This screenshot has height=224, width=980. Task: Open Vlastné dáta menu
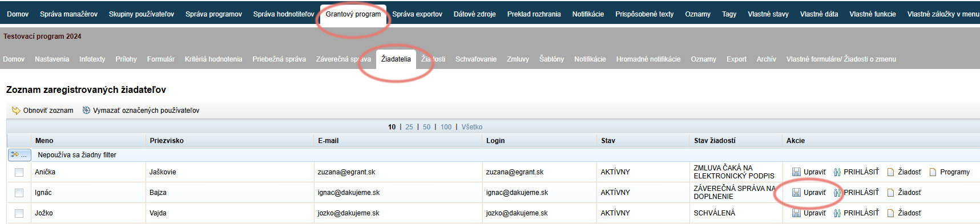click(819, 14)
